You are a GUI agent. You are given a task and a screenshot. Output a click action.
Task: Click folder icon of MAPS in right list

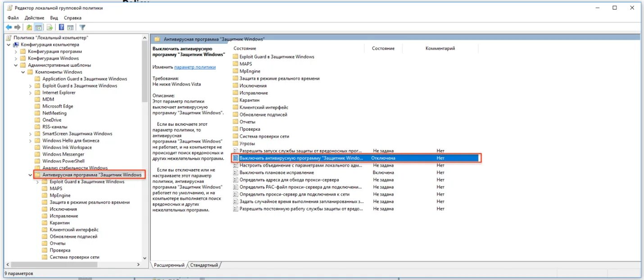[236, 64]
